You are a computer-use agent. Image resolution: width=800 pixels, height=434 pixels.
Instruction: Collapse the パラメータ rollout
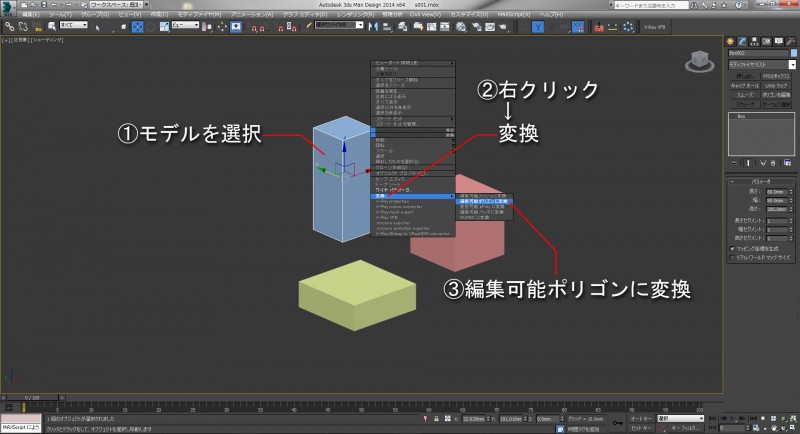pyautogui.click(x=761, y=181)
